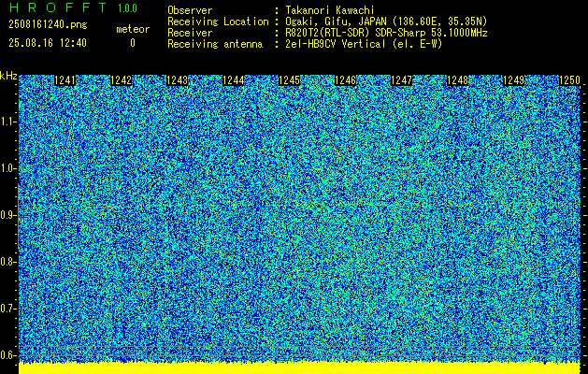Click the Receiving Location label
588x374 pixels.
click(x=218, y=22)
